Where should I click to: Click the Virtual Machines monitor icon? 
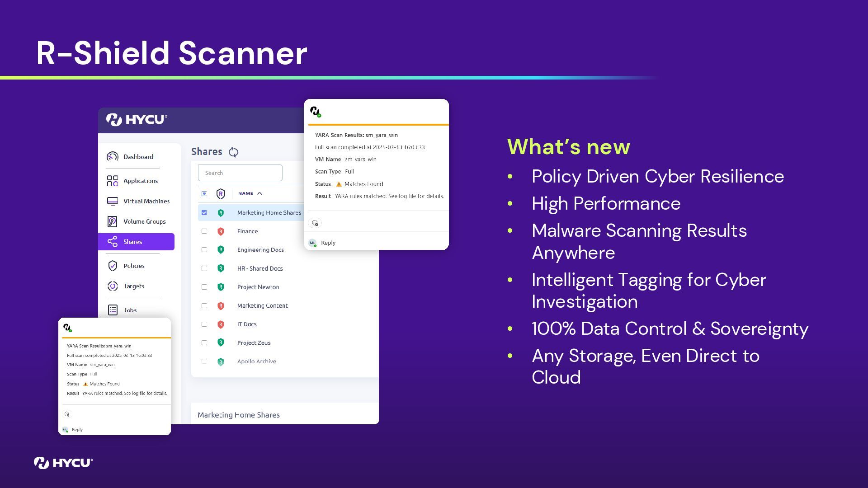click(112, 201)
